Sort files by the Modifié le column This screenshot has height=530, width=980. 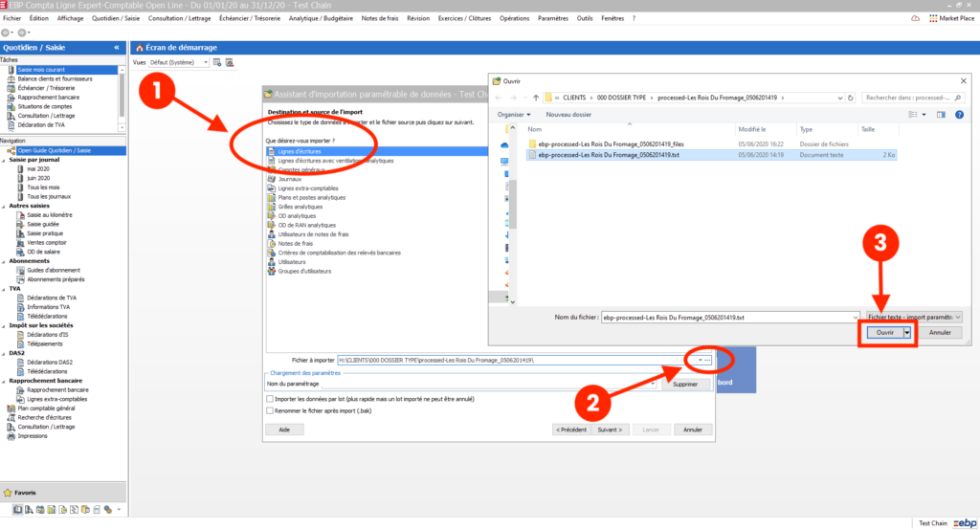[752, 129]
